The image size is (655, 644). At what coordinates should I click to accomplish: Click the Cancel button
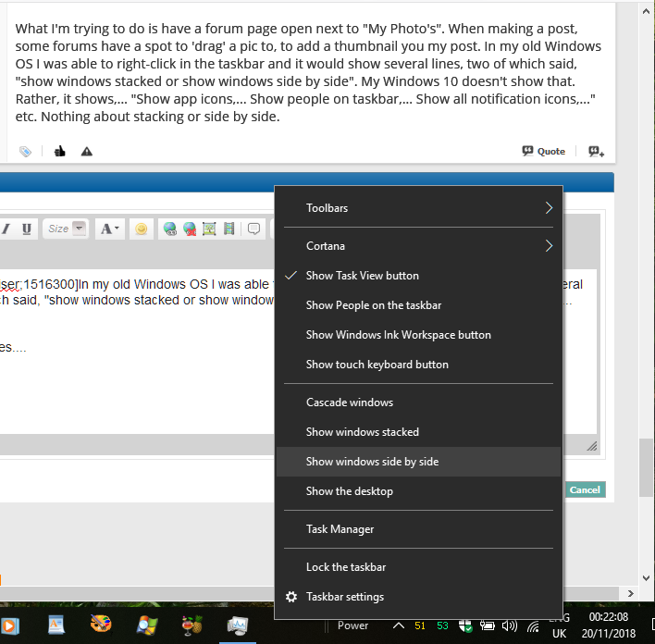585,489
